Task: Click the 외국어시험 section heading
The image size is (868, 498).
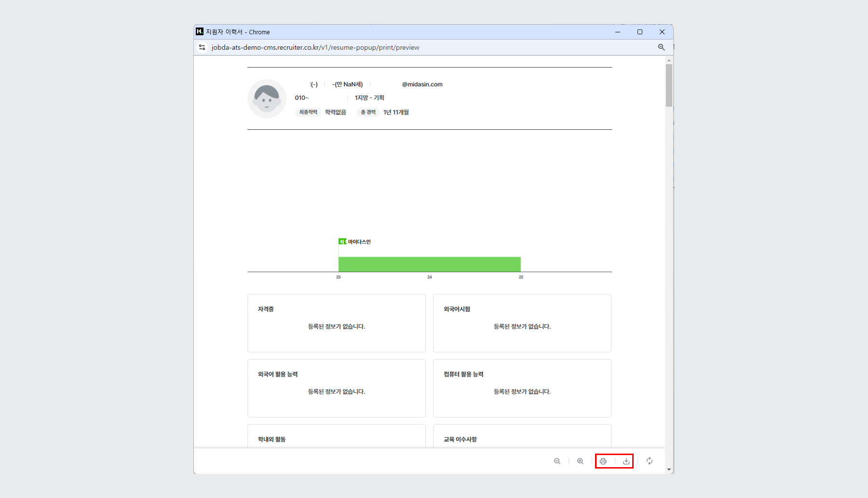Action: pos(457,309)
